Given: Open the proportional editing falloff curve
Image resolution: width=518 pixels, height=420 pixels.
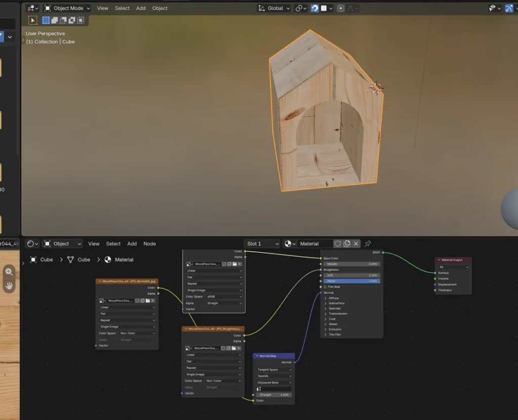Looking at the screenshot, I should pos(352,8).
